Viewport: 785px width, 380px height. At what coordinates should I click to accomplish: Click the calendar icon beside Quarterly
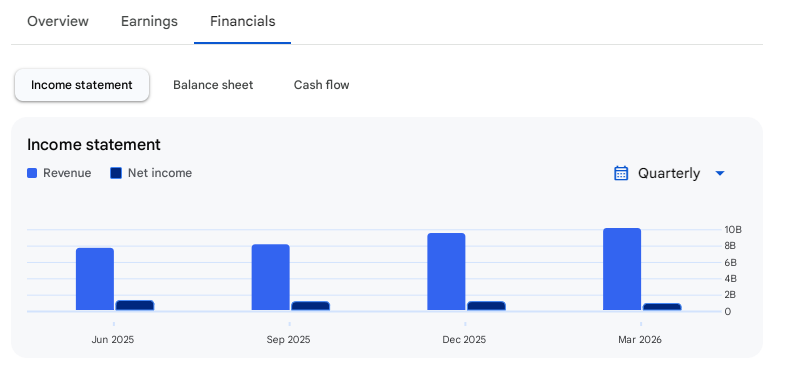pyautogui.click(x=621, y=173)
